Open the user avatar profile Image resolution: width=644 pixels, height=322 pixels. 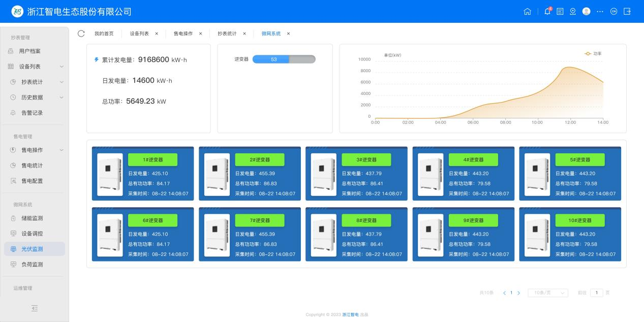[x=586, y=12]
